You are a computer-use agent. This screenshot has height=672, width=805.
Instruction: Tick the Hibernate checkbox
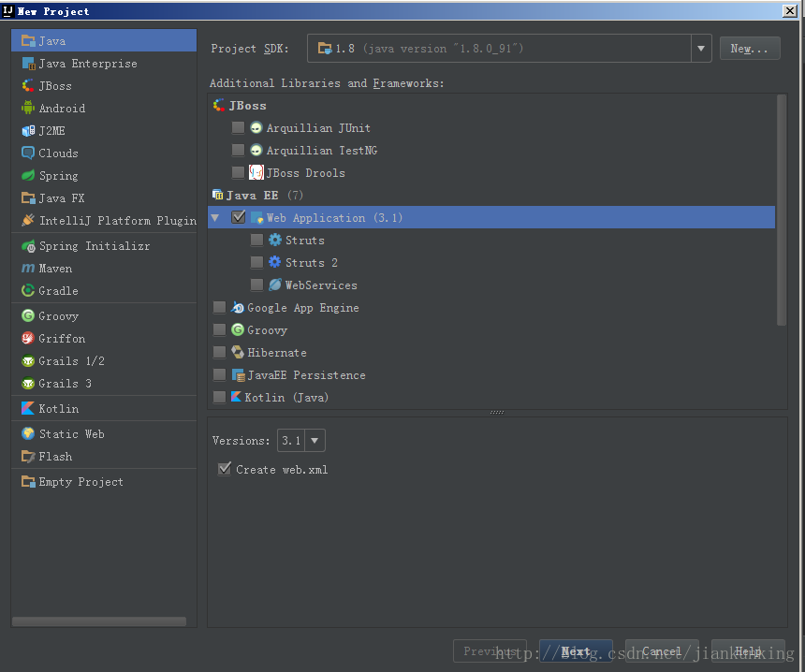[219, 352]
